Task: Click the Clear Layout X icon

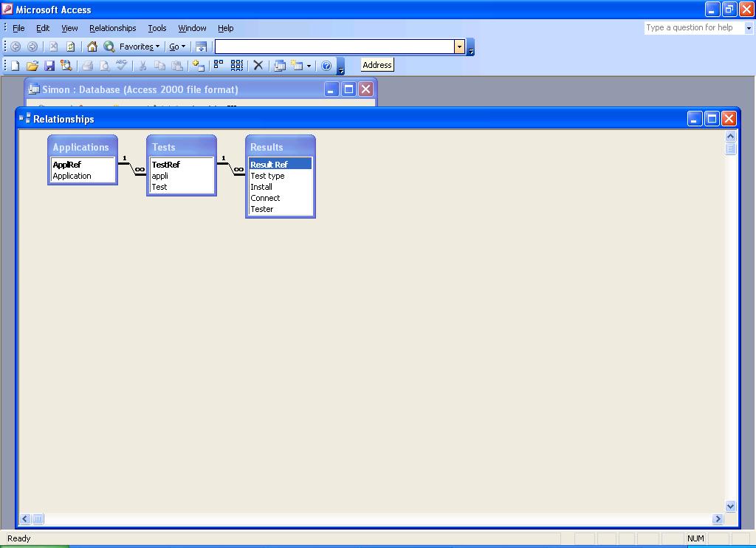Action: pyautogui.click(x=258, y=66)
